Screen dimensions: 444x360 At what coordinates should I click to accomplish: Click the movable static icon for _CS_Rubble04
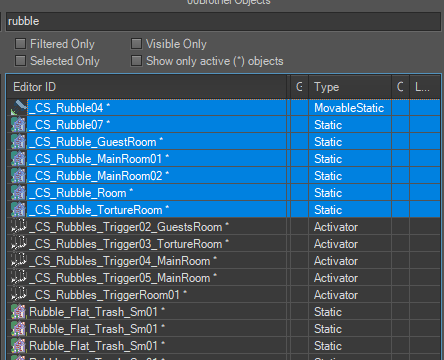coord(19,108)
